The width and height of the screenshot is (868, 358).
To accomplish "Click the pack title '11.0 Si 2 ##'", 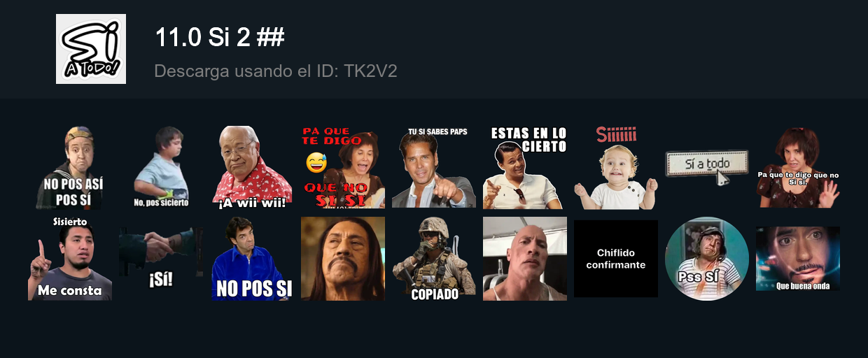I will [220, 38].
